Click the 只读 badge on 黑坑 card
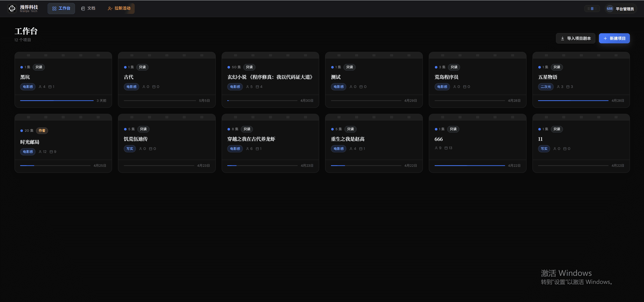 coord(39,67)
